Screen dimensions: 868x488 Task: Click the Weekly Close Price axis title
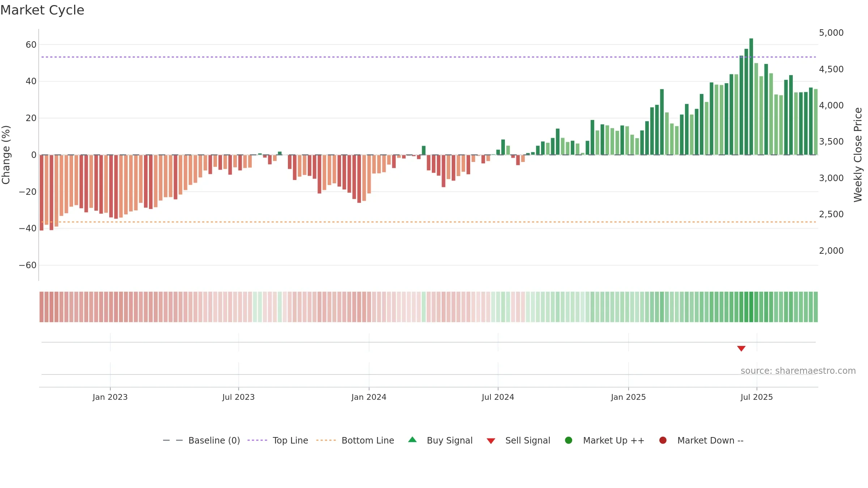point(858,155)
